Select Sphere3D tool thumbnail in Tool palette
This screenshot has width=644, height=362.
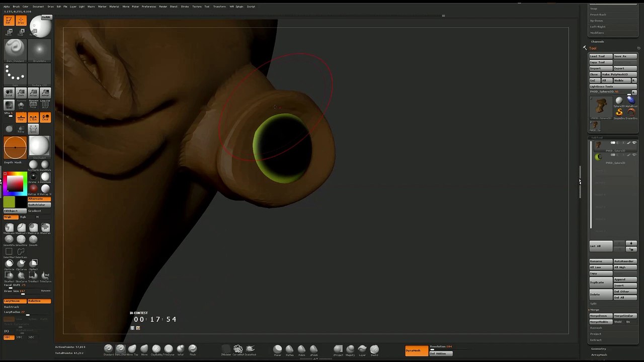[x=619, y=102]
